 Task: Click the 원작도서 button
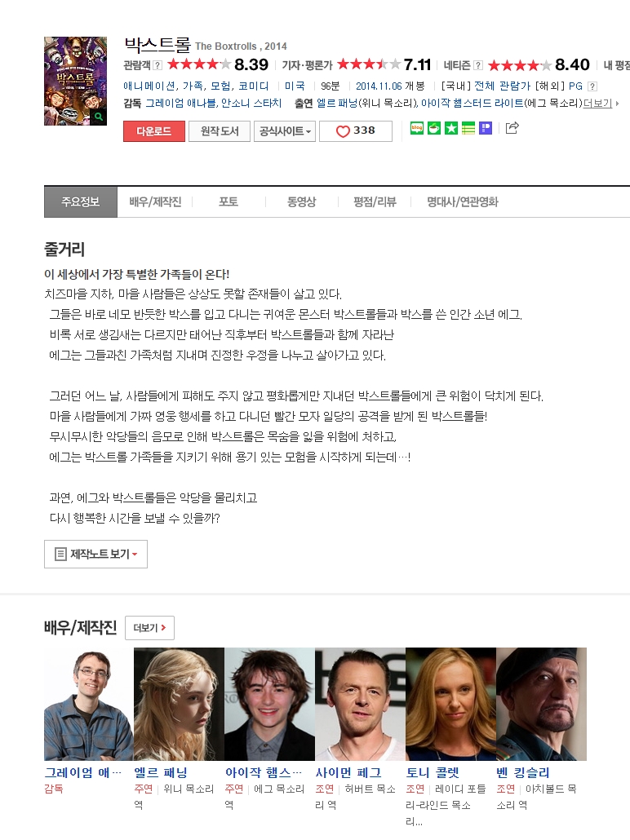pos(220,130)
